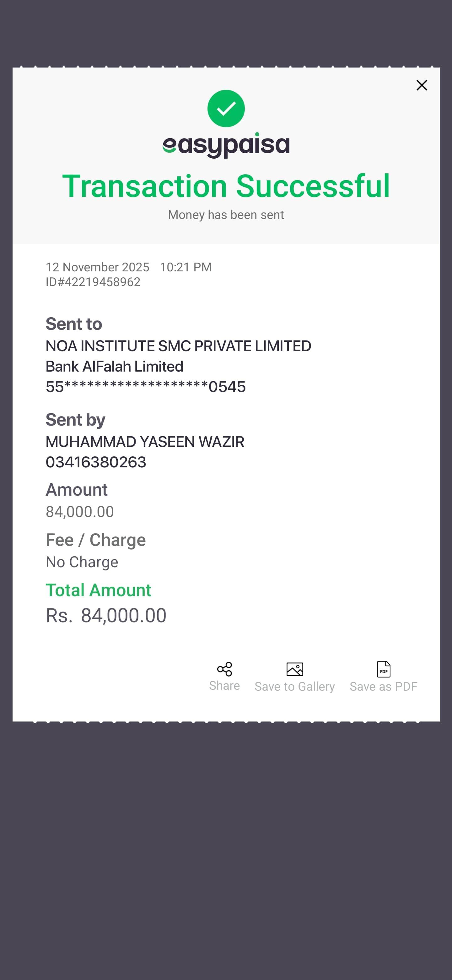Tap recipient name NOA INSTITUTE SMC PRIVATE LIMITED
Screen dimensions: 452x980
[178, 346]
